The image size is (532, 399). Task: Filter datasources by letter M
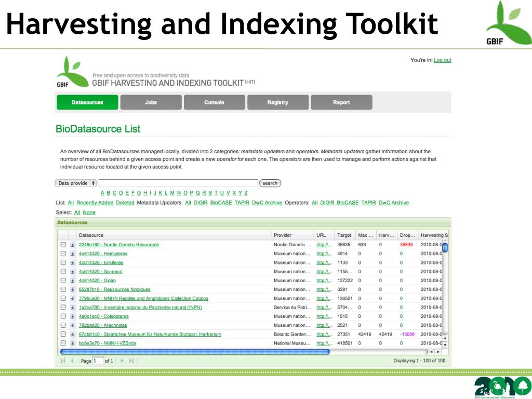point(172,193)
